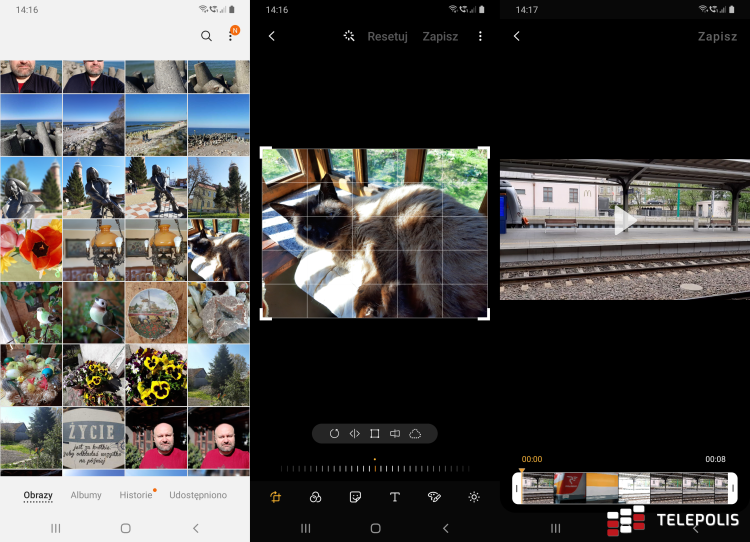Select the crop and rotate tool

point(275,497)
